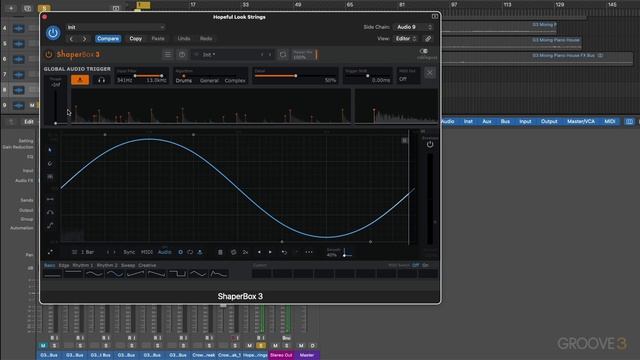Shift wave right with right triangle

point(270,252)
